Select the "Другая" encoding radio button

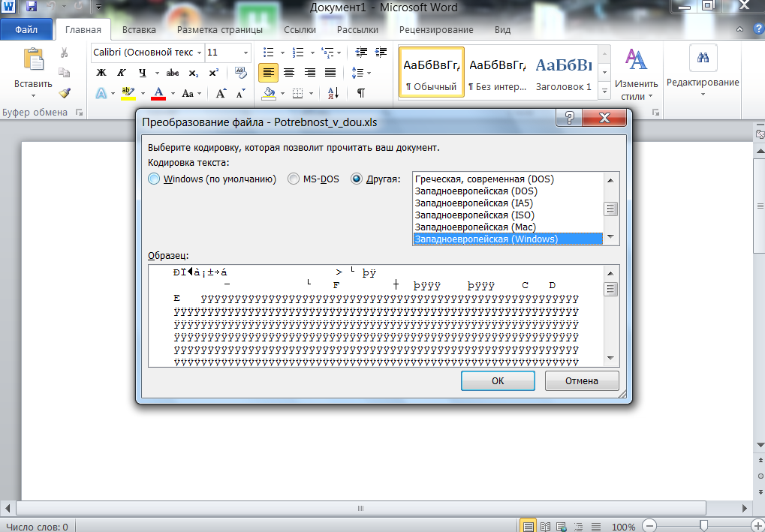pyautogui.click(x=357, y=179)
